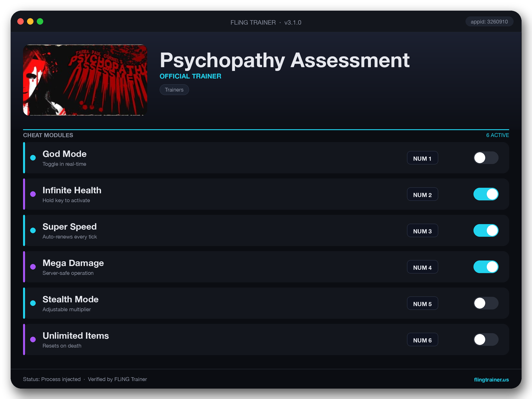Click the 'Adjustable multiplier' description
532x399 pixels.
[67, 309]
